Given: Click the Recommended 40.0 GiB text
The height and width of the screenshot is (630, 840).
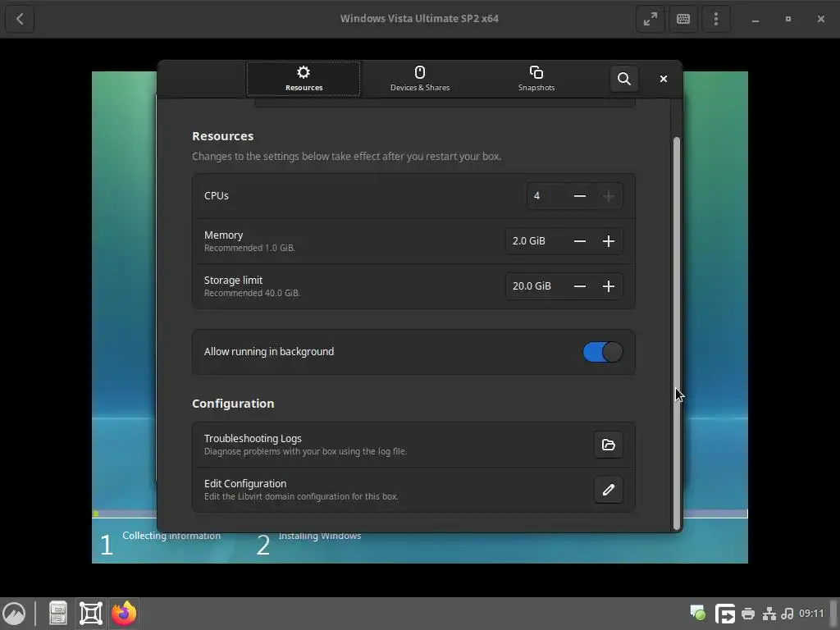Looking at the screenshot, I should [252, 293].
